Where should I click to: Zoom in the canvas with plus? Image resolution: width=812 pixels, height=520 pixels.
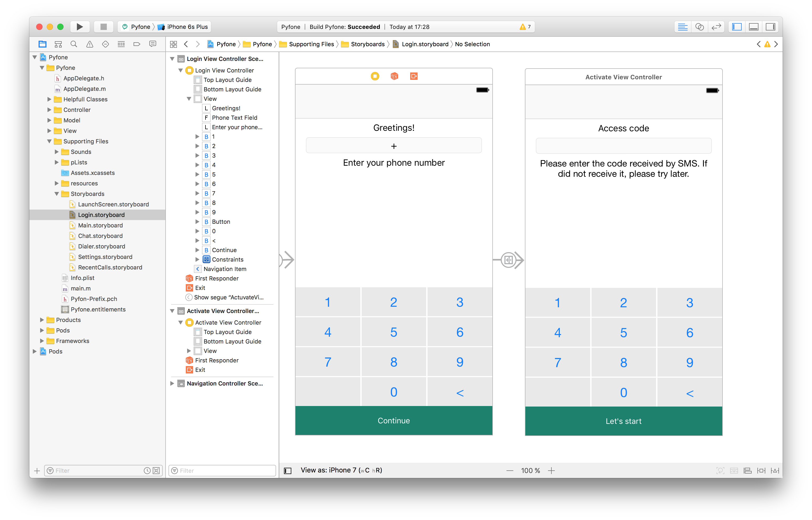pyautogui.click(x=551, y=470)
